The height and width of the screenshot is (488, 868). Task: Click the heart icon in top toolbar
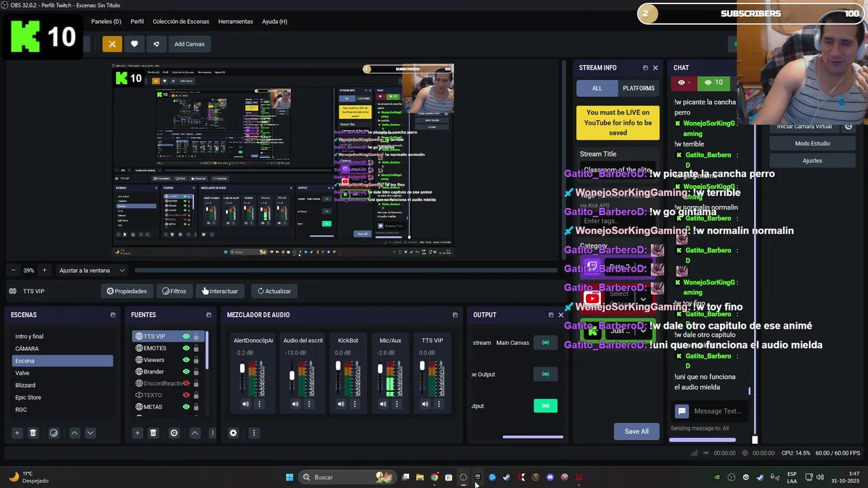tap(134, 44)
